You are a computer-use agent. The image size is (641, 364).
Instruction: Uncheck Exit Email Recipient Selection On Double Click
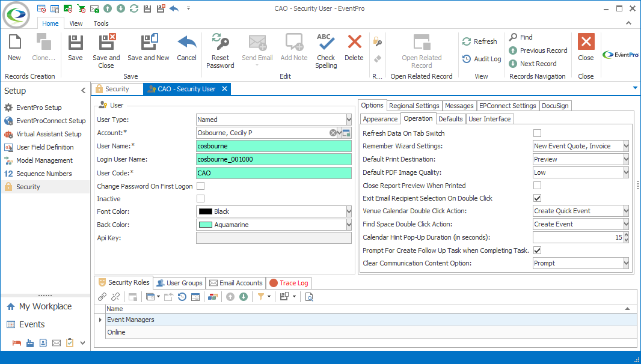pyautogui.click(x=537, y=198)
